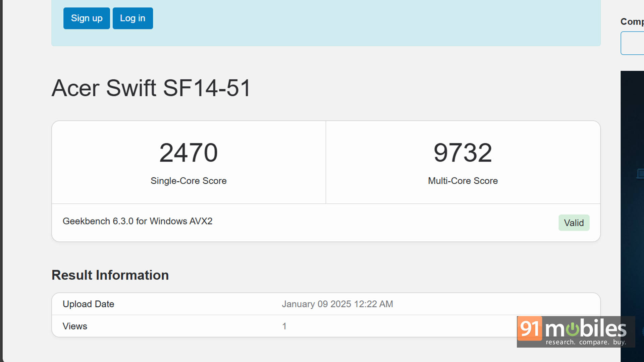This screenshot has width=644, height=362.
Task: Click the Views row label
Action: [x=75, y=326]
